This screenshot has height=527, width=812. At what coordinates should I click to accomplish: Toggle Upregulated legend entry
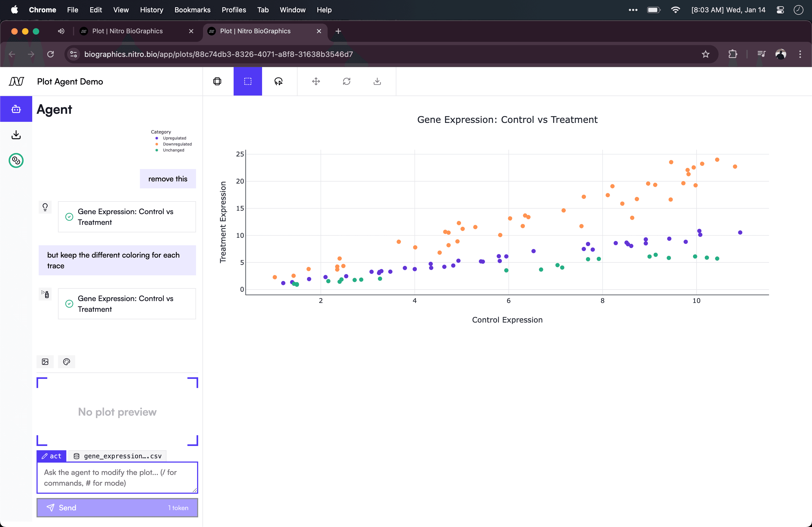[x=174, y=138]
